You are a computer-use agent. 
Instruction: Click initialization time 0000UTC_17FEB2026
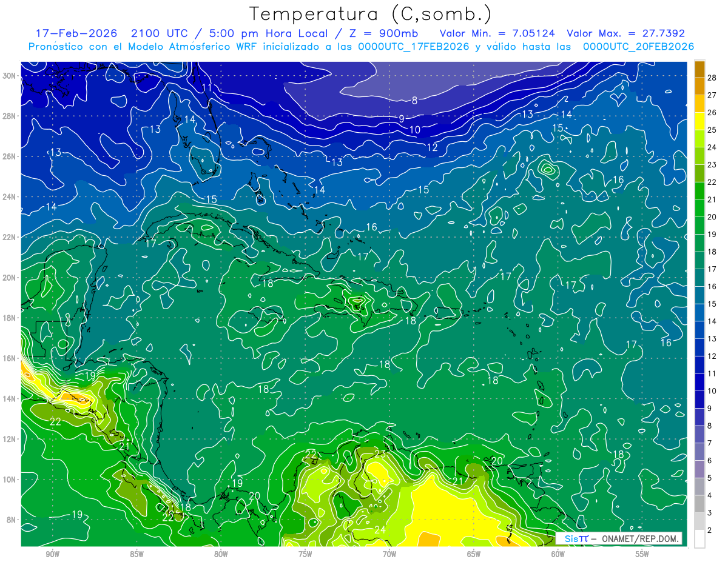[x=414, y=47]
